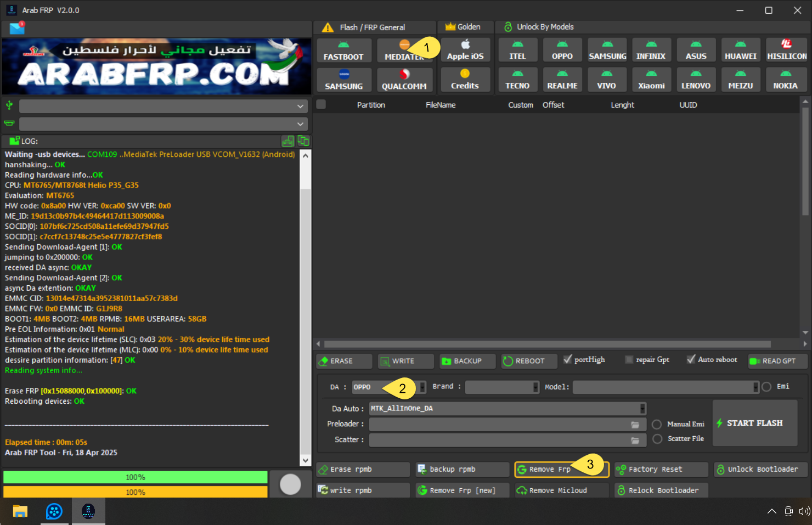Toggle the Auto reboot checkbox
The width and height of the screenshot is (812, 525).
click(x=691, y=359)
